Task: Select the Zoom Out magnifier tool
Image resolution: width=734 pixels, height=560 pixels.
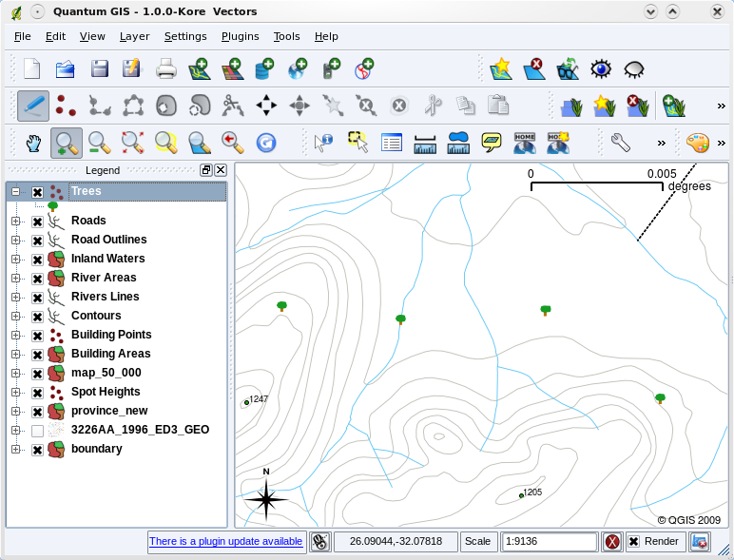Action: point(99,143)
